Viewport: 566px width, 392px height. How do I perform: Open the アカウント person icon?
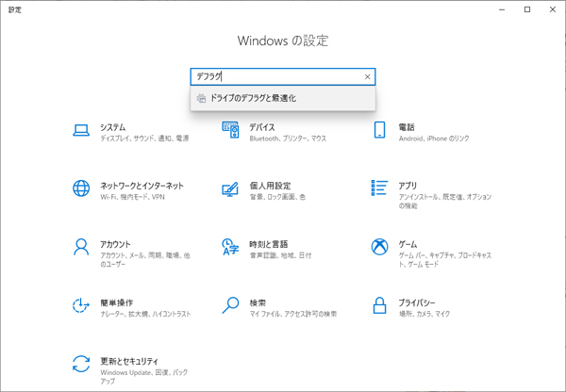(x=81, y=247)
